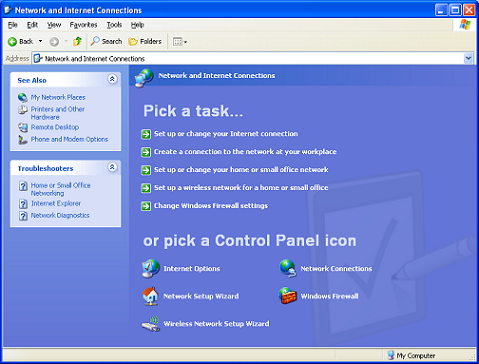The image size is (479, 364).
Task: Click My Computer in the status bar
Action: pyautogui.click(x=411, y=355)
